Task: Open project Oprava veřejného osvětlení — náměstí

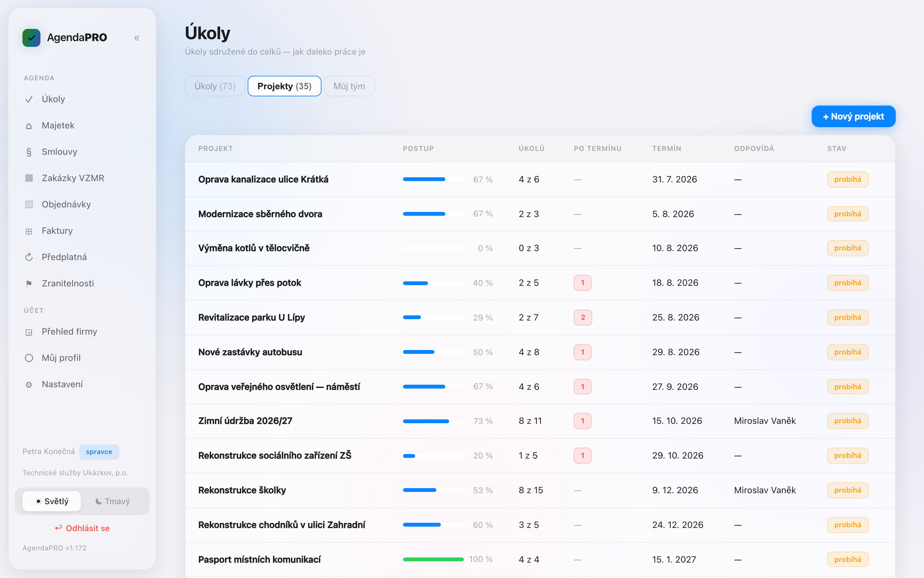Action: click(279, 387)
